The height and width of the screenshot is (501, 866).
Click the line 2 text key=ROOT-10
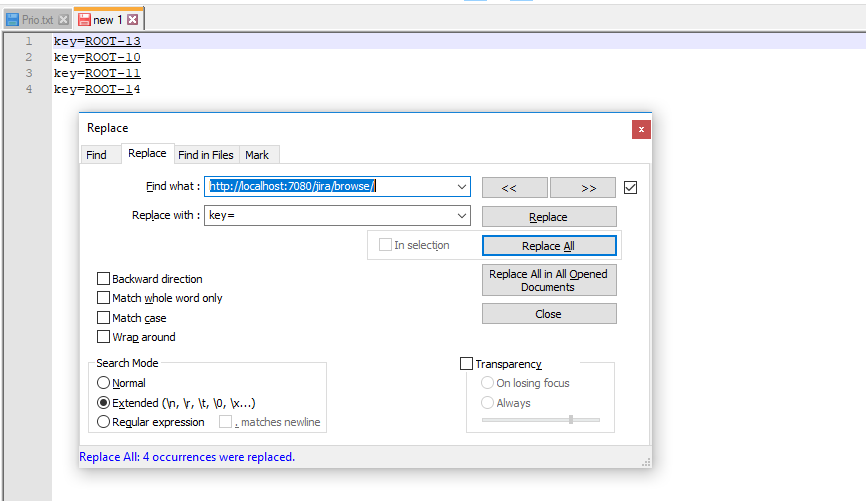point(97,57)
